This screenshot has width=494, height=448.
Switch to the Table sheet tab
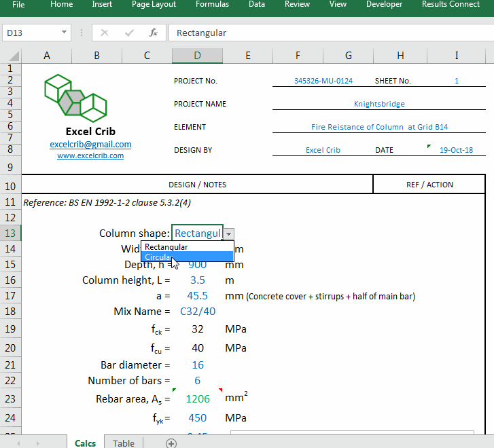[124, 443]
